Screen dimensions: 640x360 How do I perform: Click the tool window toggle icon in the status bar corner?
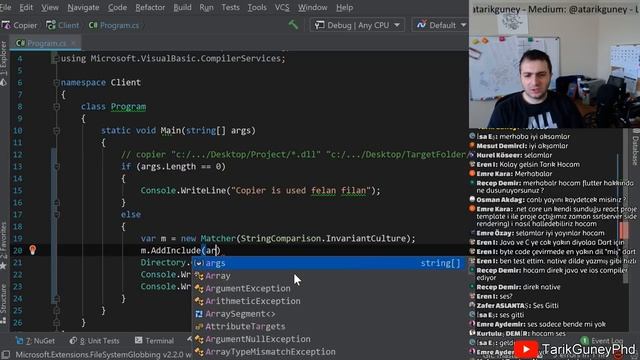click(5, 354)
